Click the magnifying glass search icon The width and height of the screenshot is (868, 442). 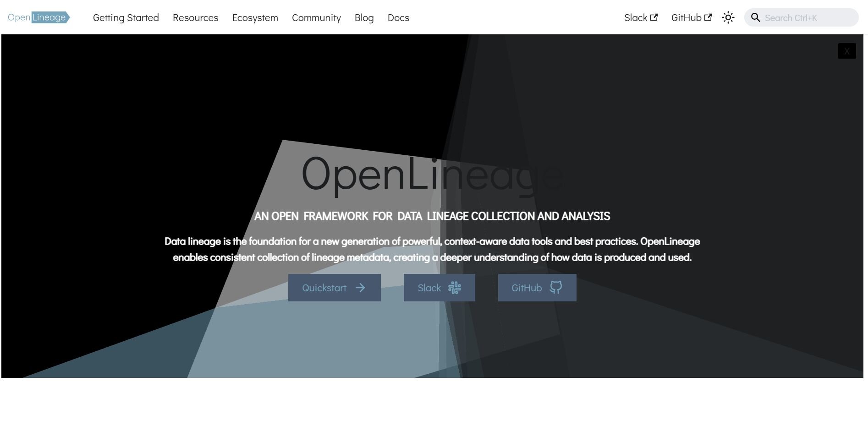click(755, 17)
